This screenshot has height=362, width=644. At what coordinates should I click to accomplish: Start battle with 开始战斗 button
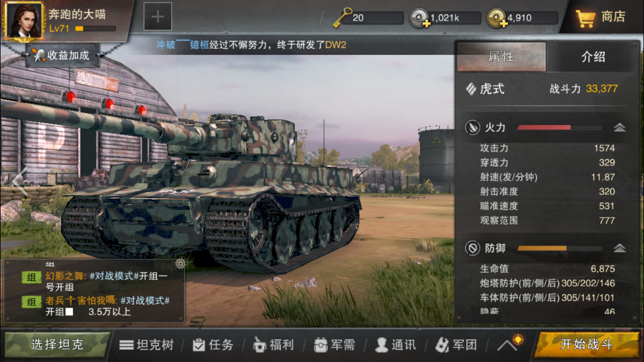point(587,345)
